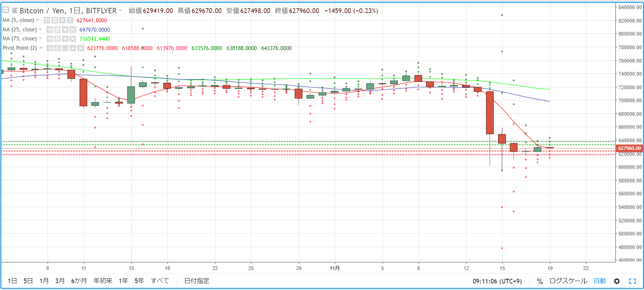Toggle the % percent scale
Screen dimensions: 644x290
coord(540,281)
